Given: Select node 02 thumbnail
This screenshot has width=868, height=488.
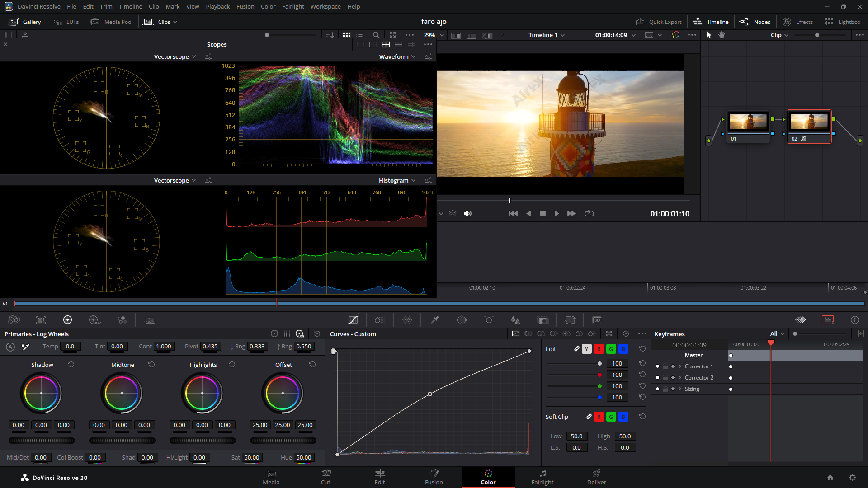Looking at the screenshot, I should [x=809, y=122].
